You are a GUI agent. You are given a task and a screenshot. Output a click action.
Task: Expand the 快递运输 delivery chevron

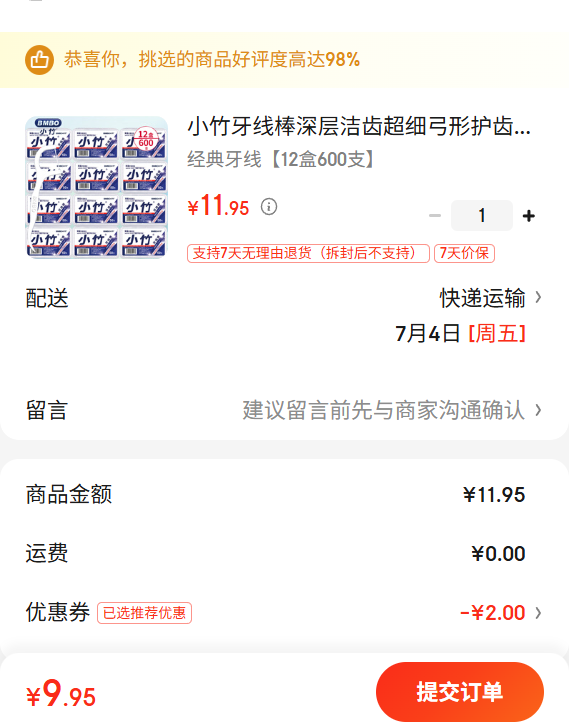coord(538,297)
